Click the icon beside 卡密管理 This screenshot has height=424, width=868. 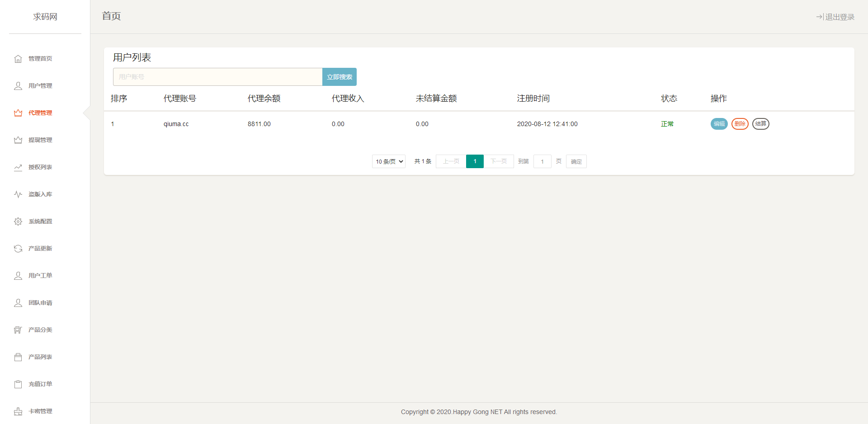[18, 411]
